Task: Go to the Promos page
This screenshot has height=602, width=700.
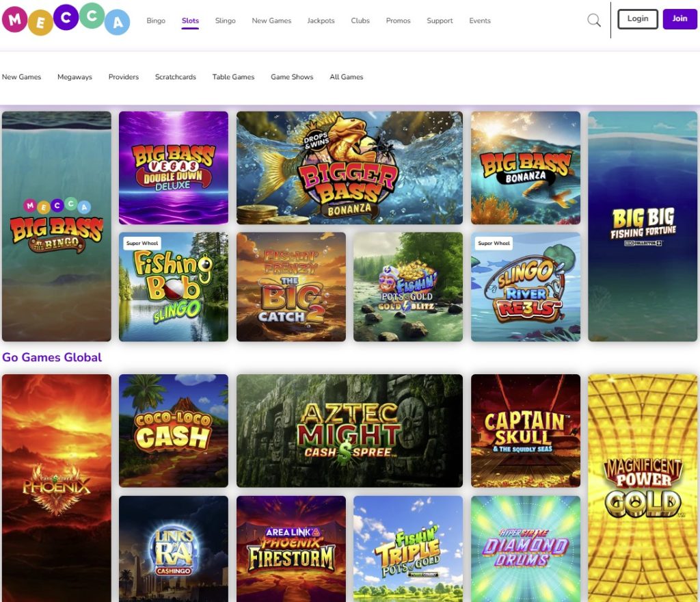Action: coord(398,21)
